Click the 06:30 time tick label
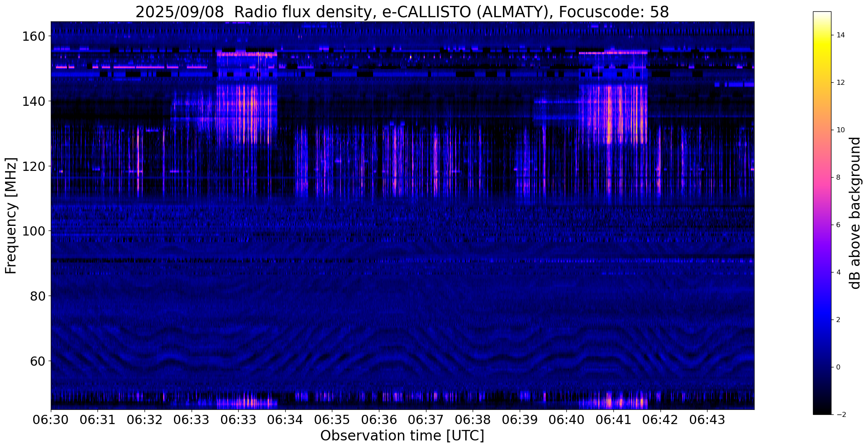This screenshot has width=868, height=448. click(x=51, y=420)
